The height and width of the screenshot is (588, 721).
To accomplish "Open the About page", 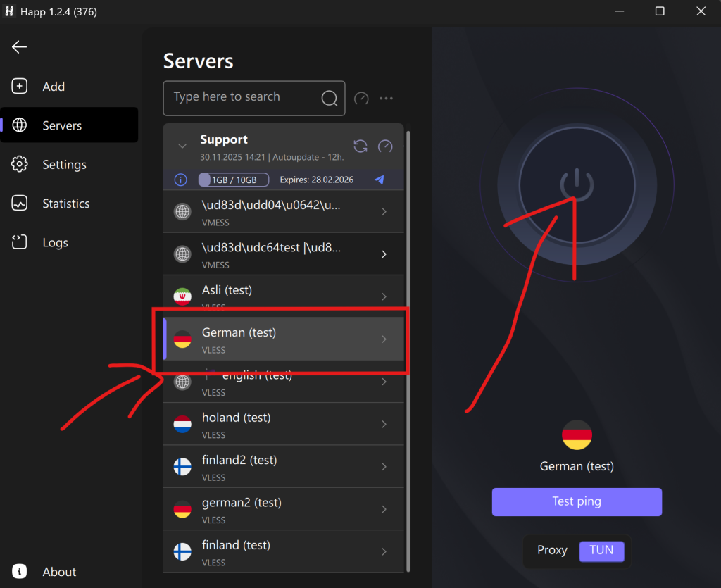I will click(x=59, y=572).
